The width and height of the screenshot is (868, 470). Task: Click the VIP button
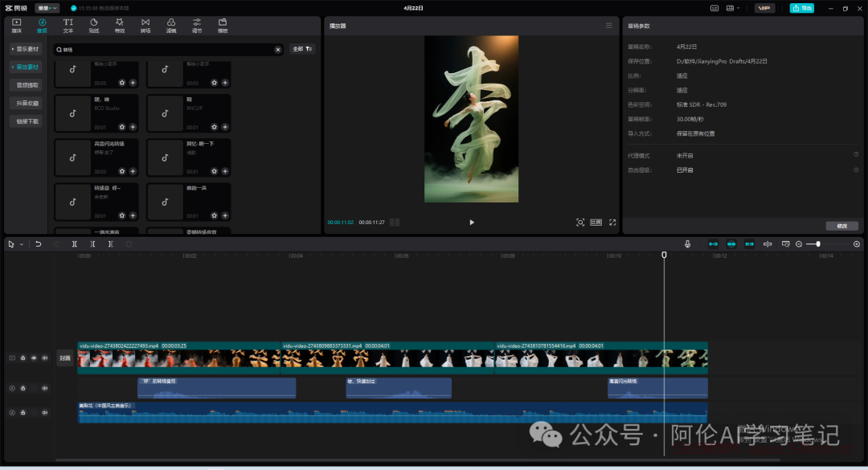(764, 8)
